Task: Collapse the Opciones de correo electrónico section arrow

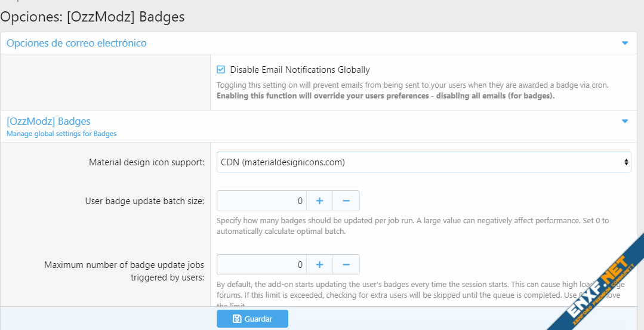Action: coord(625,43)
